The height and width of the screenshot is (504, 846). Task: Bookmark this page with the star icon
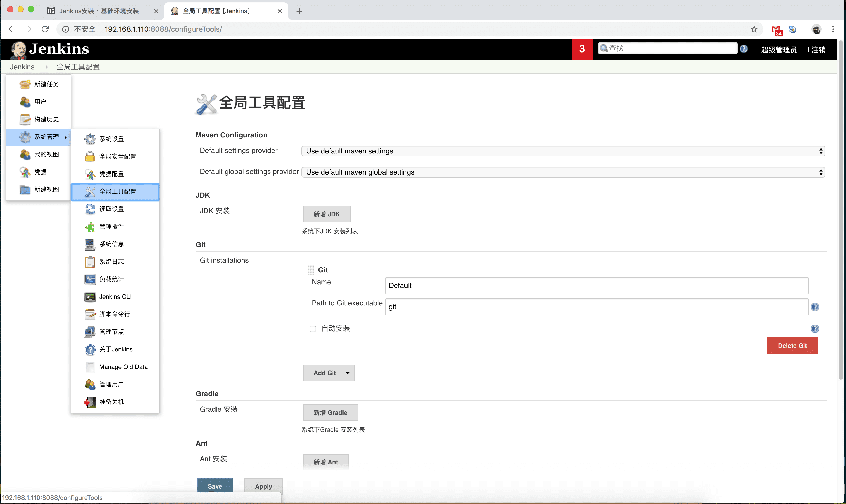click(x=754, y=29)
